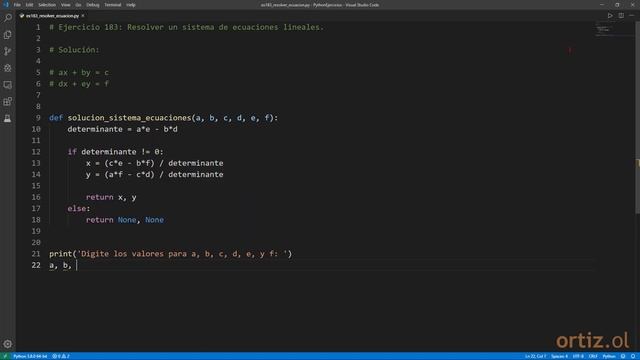Open the Debug (bug) view
640x360 pixels.
(x=7, y=68)
